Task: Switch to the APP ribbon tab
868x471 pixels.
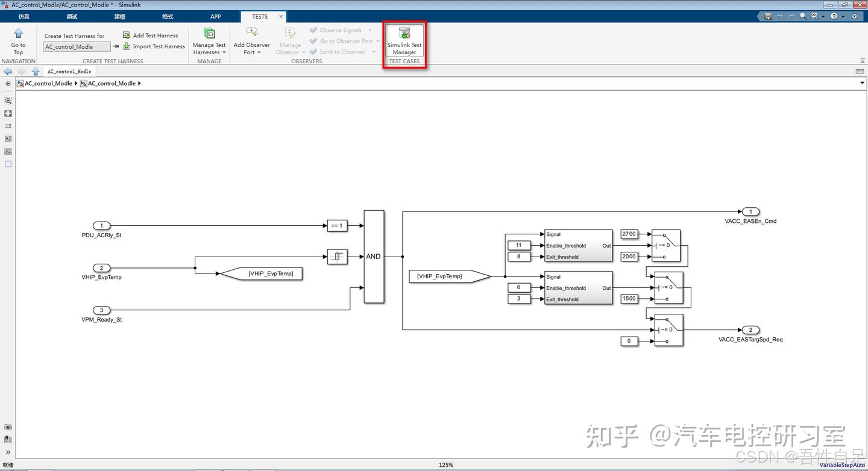Action: pos(215,16)
